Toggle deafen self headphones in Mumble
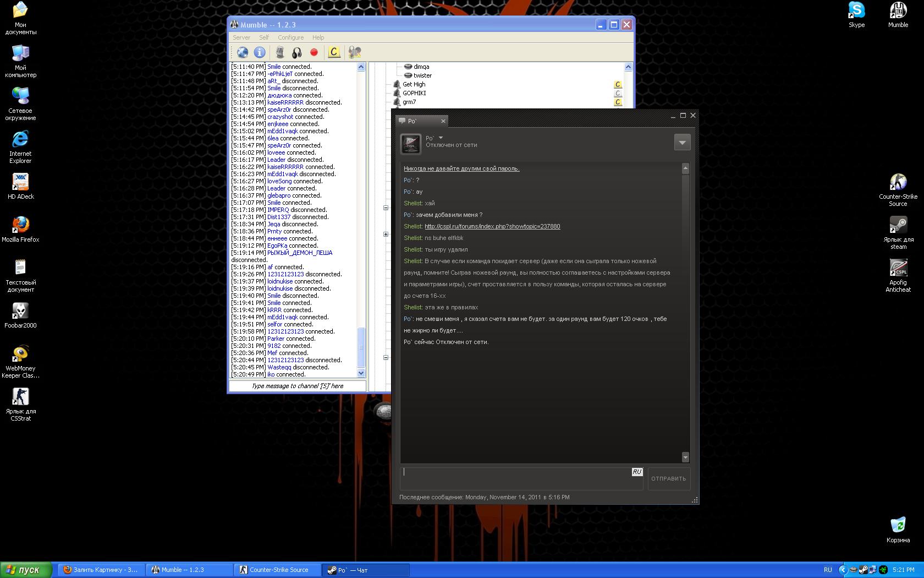Screen dimensions: 924x578 pyautogui.click(x=297, y=52)
